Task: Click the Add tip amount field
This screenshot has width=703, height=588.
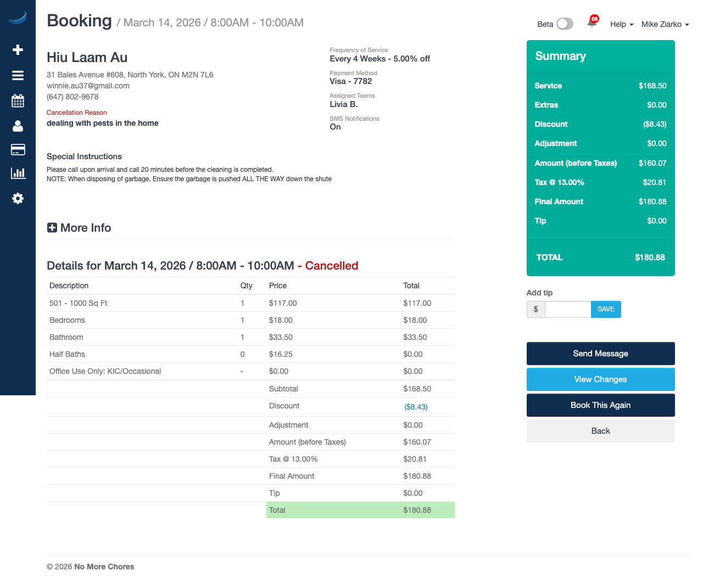Action: (567, 309)
